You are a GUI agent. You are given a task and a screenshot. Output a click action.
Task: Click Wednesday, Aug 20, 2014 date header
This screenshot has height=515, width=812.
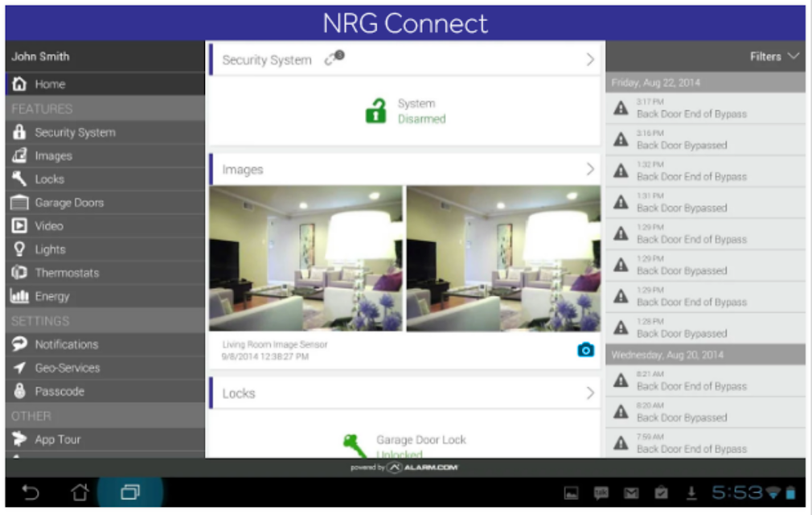click(705, 355)
